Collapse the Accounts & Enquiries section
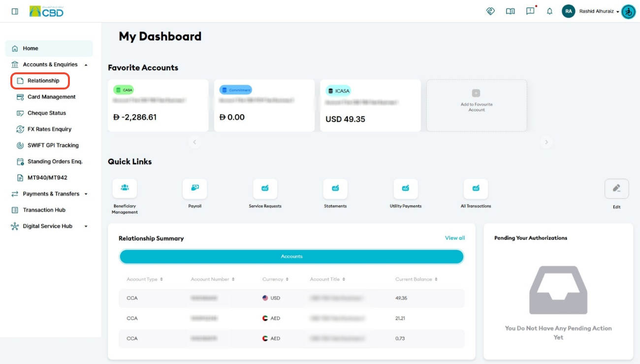The width and height of the screenshot is (640, 364). coord(49,64)
